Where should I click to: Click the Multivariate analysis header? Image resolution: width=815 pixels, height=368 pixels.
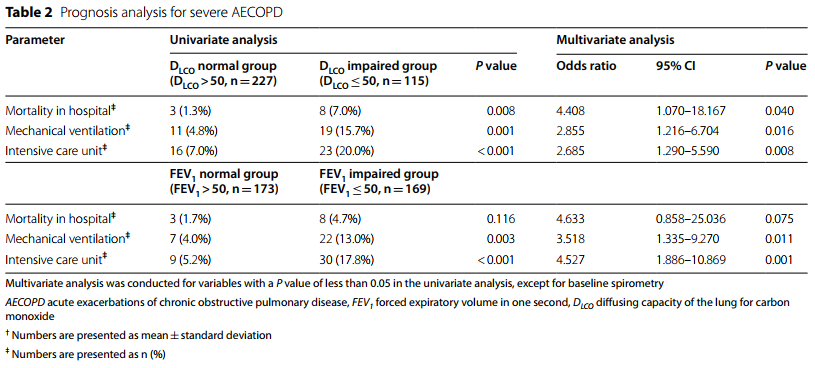[x=615, y=40]
